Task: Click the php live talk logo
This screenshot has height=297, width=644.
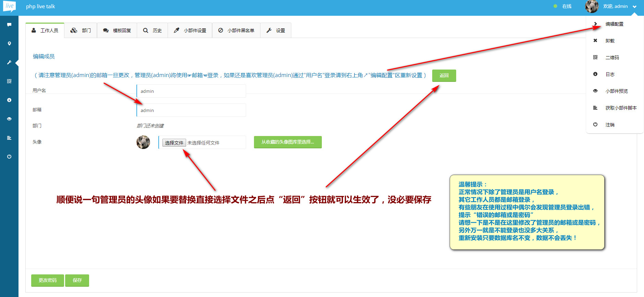Action: tap(9, 6)
